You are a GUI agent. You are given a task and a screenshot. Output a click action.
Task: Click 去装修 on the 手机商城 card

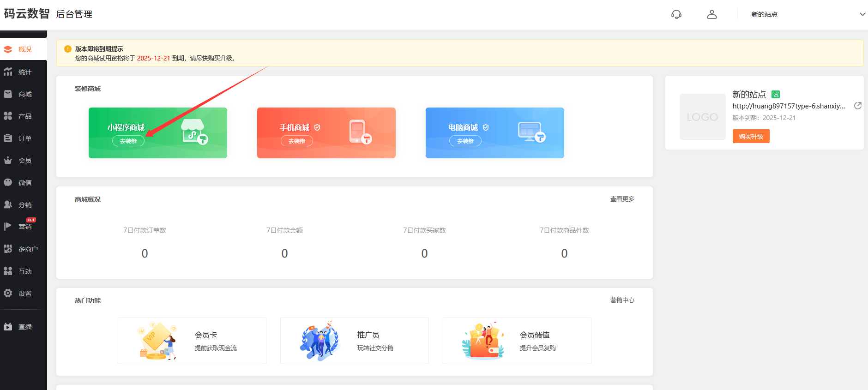[297, 141]
